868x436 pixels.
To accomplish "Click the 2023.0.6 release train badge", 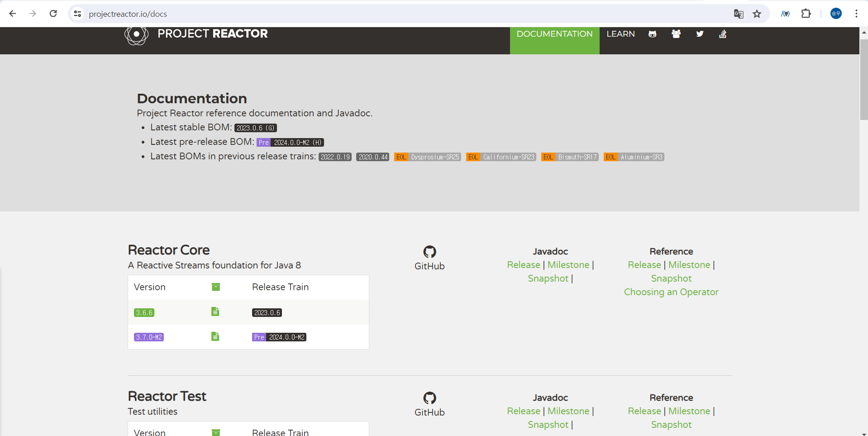I will tap(267, 313).
